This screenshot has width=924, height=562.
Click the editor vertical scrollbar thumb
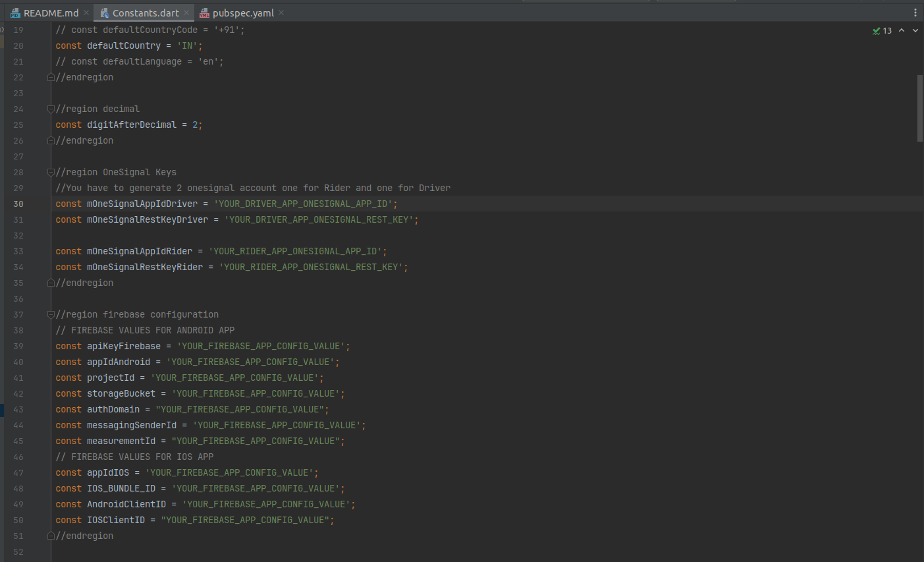pyautogui.click(x=920, y=108)
